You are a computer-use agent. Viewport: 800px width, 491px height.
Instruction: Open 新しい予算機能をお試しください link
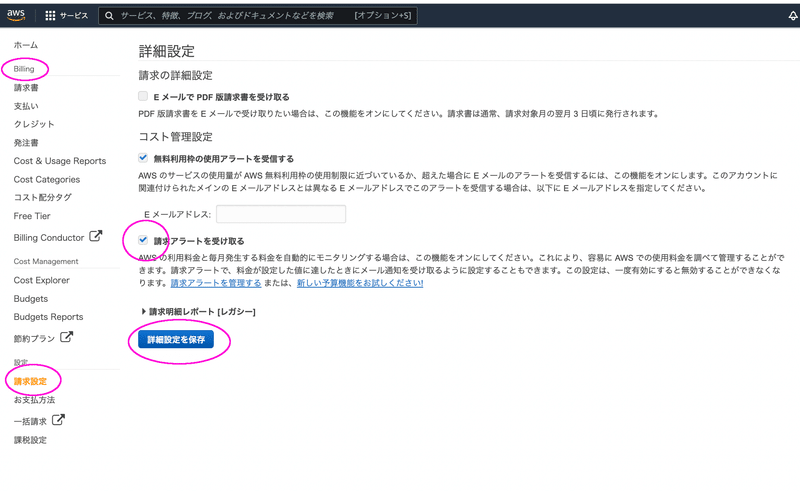coord(360,283)
